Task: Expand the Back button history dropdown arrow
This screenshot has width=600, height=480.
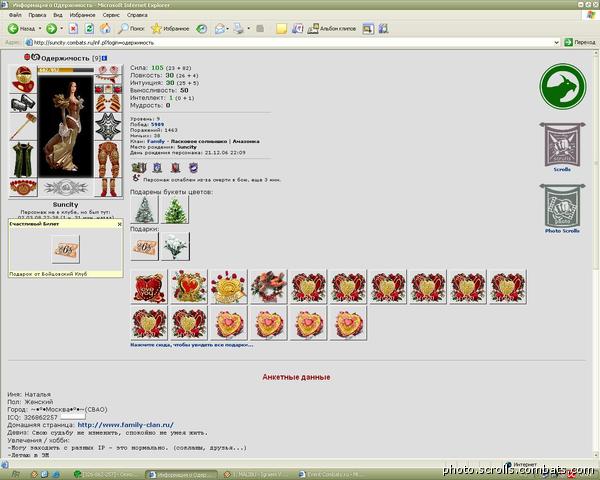Action: tap(40, 29)
